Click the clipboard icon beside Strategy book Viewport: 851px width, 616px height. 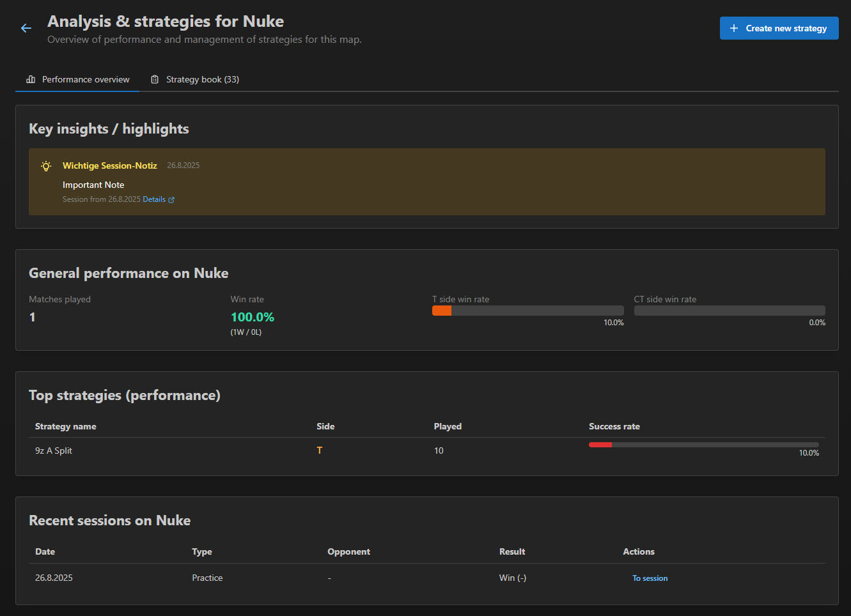(154, 79)
